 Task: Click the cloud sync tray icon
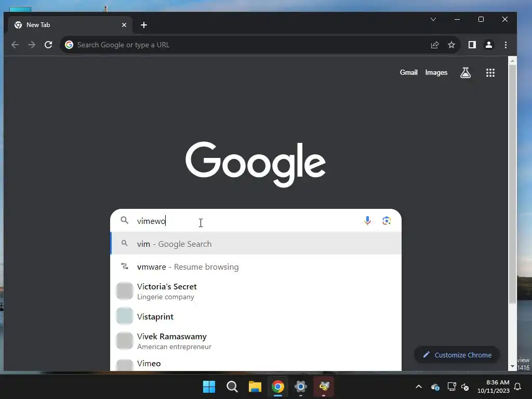(x=435, y=387)
